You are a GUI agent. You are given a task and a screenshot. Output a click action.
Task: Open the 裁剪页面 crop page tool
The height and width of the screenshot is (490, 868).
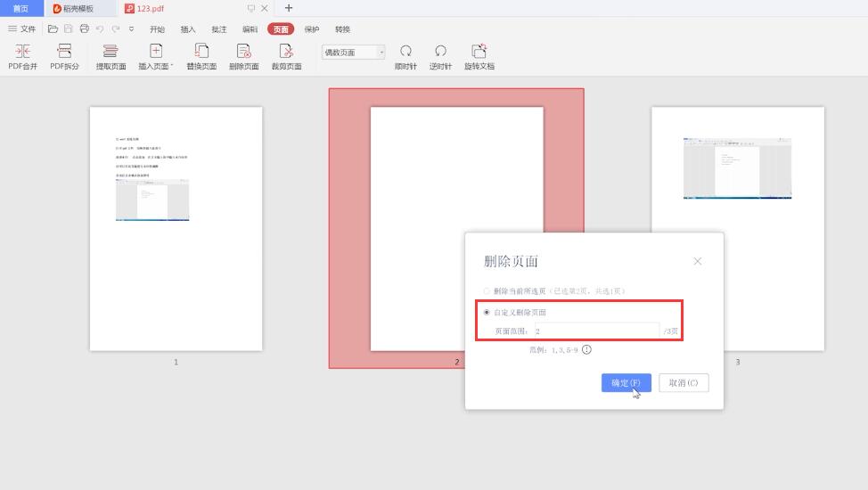[286, 56]
